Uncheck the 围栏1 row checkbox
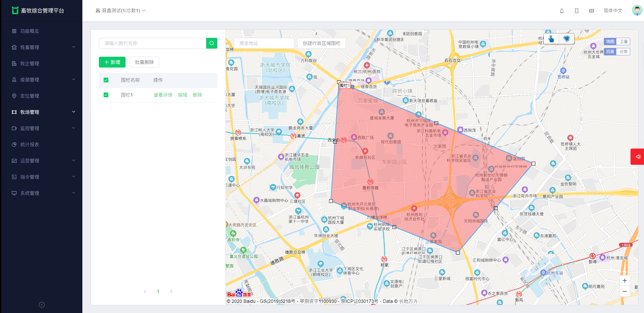This screenshot has height=313, width=644. [106, 95]
